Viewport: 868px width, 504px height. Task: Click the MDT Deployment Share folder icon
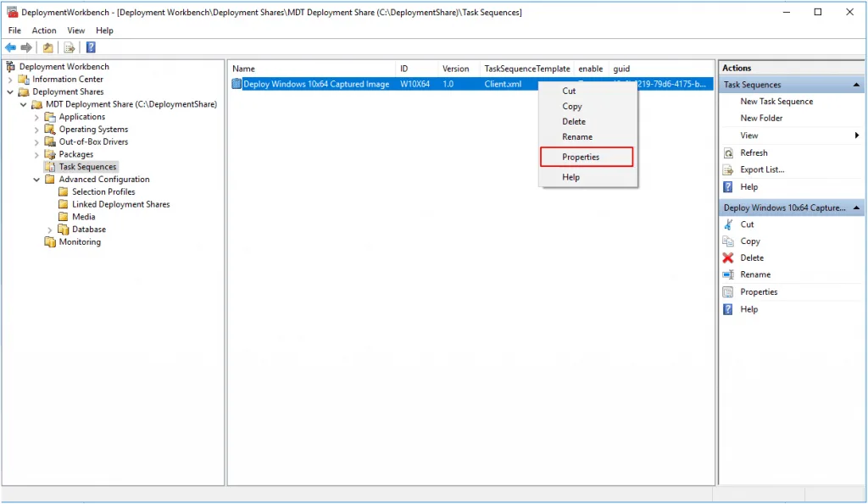coord(37,104)
